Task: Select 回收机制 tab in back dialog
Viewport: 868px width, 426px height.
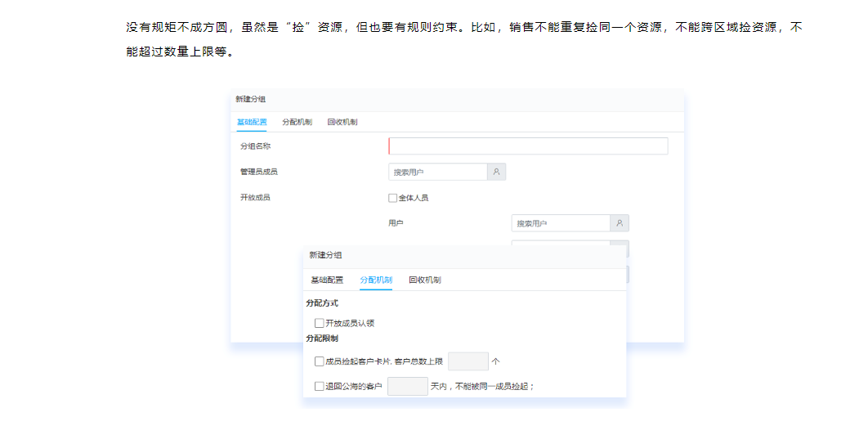Action: coord(342,122)
